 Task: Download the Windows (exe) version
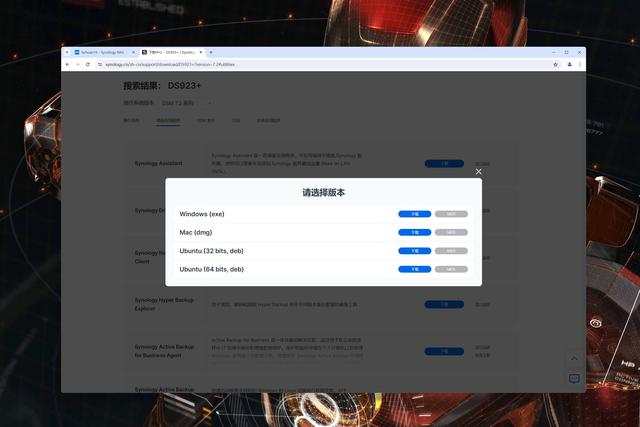pyautogui.click(x=414, y=214)
